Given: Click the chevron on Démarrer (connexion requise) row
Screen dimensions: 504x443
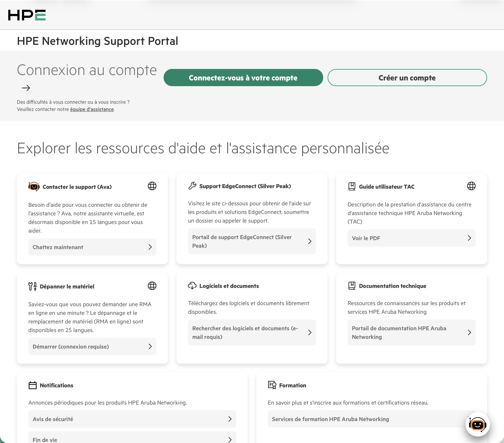Looking at the screenshot, I should tap(150, 346).
